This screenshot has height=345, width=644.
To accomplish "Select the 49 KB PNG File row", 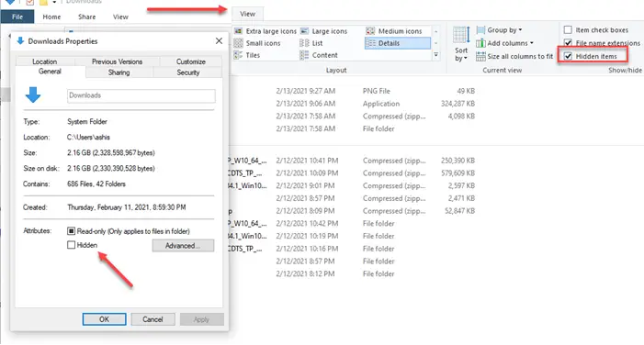I will click(x=353, y=91).
